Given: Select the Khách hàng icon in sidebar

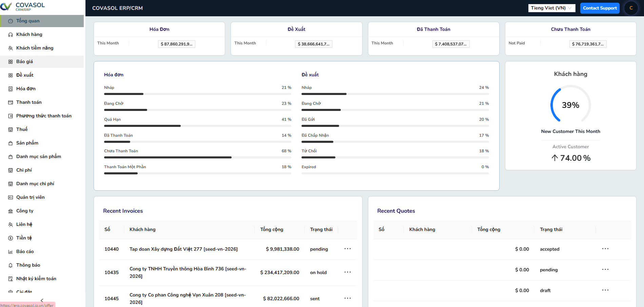Looking at the screenshot, I should click(10, 34).
